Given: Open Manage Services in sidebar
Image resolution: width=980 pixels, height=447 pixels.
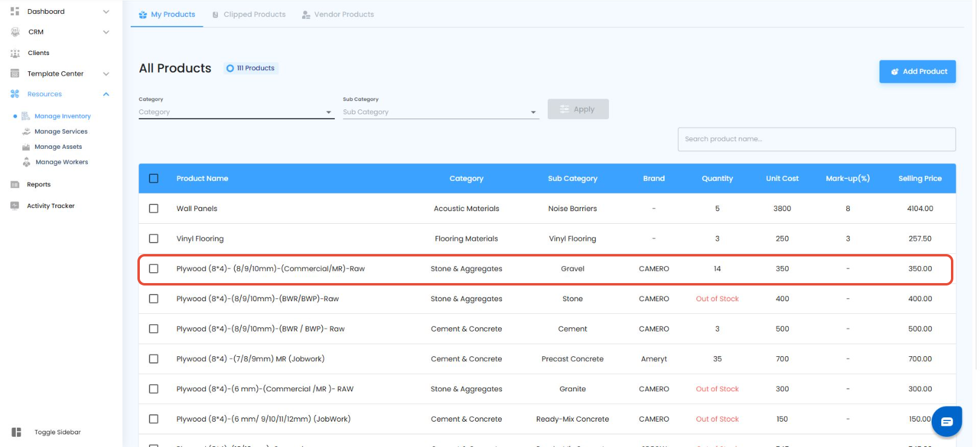Looking at the screenshot, I should [x=61, y=131].
